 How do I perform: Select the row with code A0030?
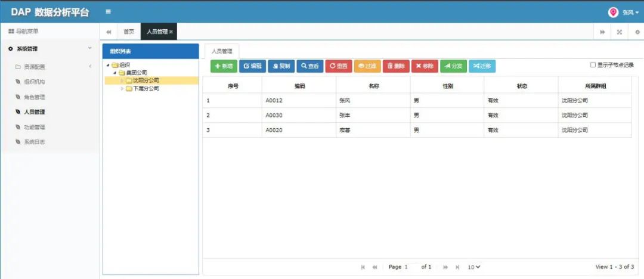tap(417, 116)
